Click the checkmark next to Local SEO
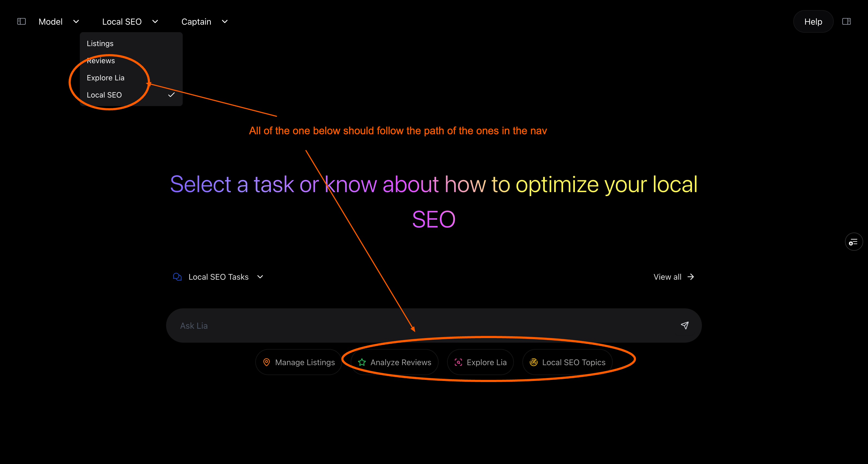The width and height of the screenshot is (868, 464). click(171, 95)
